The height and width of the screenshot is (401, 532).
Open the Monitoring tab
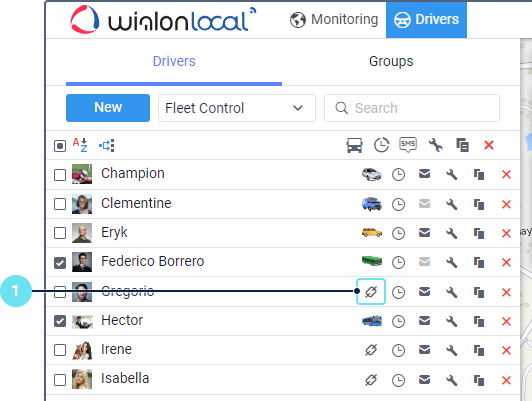(334, 20)
